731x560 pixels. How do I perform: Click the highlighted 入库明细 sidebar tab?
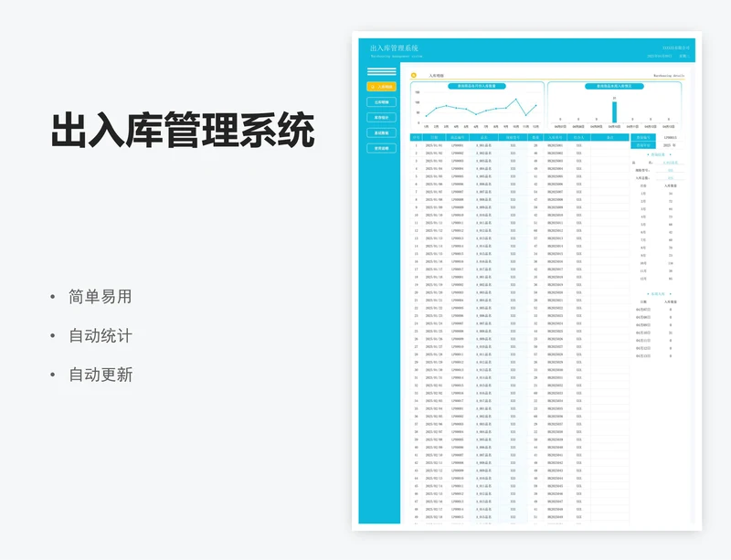tap(381, 87)
